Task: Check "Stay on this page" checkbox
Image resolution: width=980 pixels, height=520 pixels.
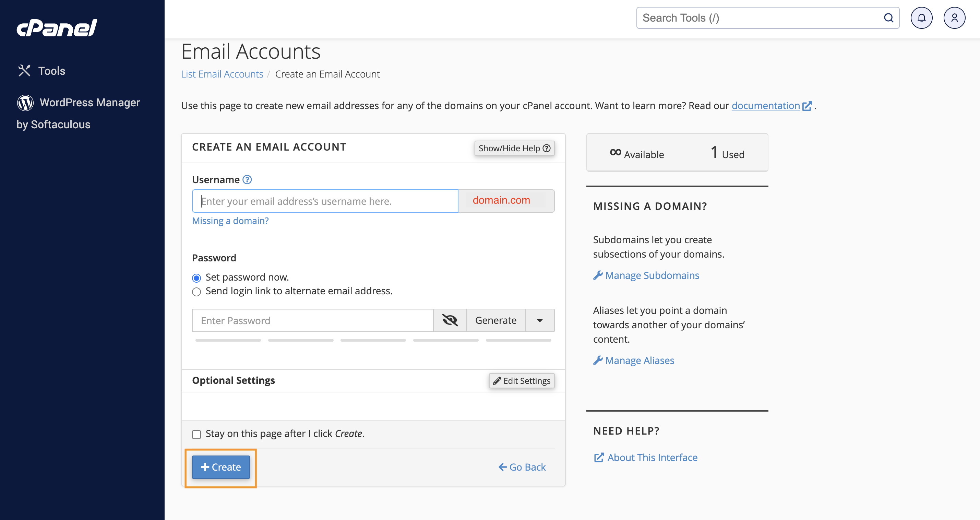Action: 196,434
